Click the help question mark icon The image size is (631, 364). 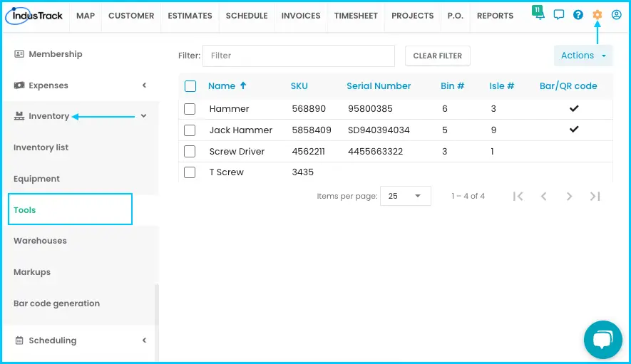[578, 15]
